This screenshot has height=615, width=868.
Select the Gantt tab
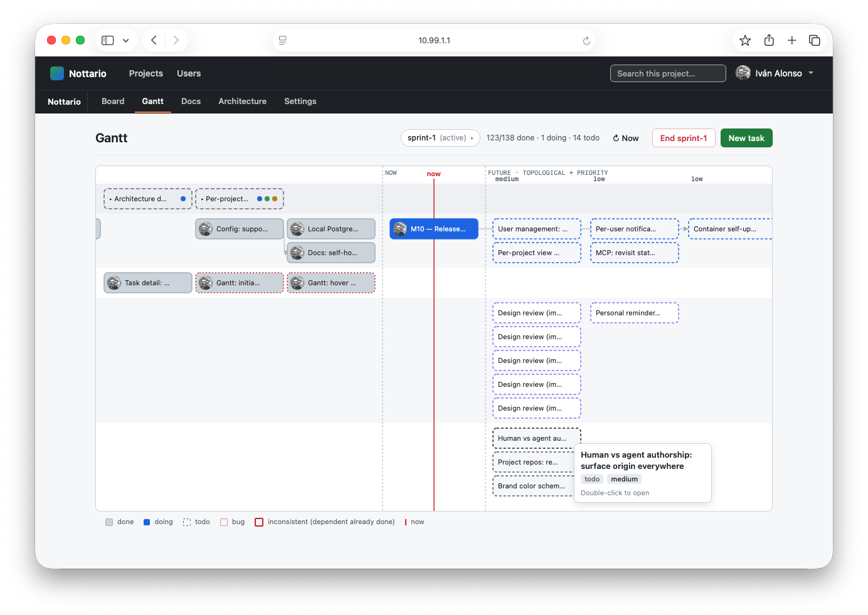click(152, 101)
